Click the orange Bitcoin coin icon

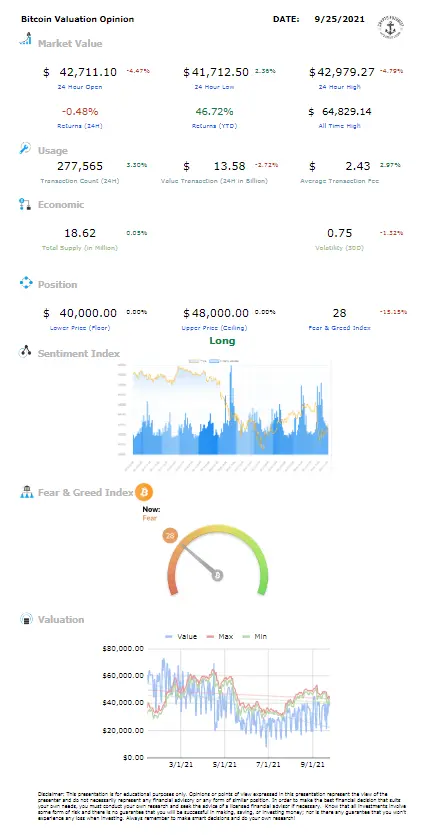point(144,492)
